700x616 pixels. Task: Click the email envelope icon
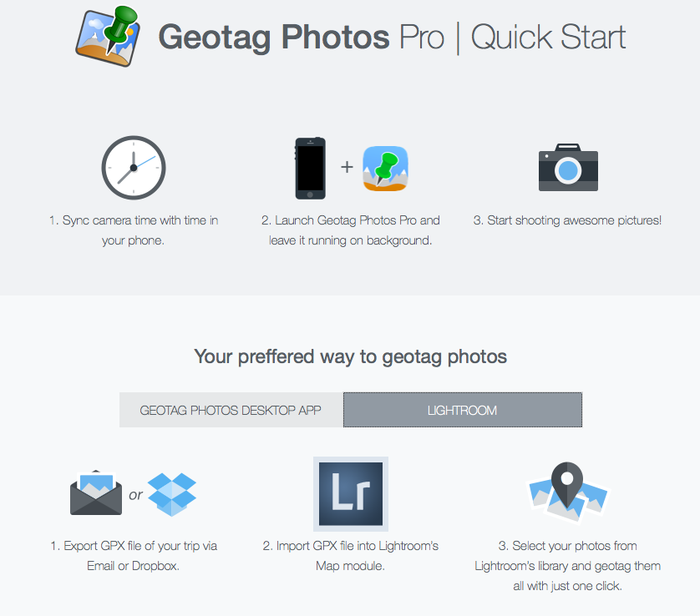97,493
